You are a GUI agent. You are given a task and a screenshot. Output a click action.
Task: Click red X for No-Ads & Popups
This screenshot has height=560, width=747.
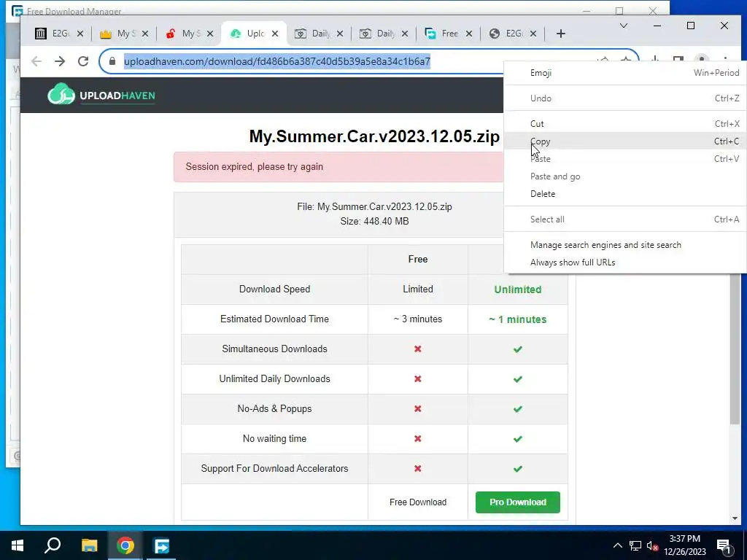point(418,409)
